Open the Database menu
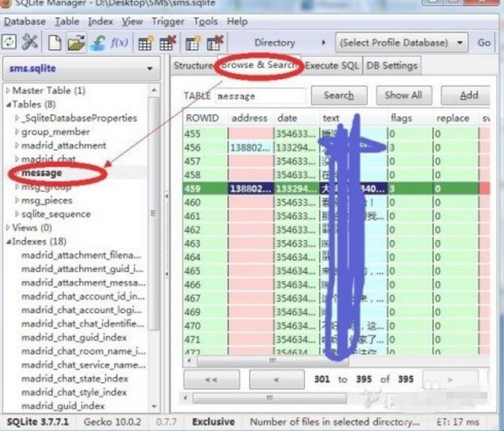 pos(25,21)
